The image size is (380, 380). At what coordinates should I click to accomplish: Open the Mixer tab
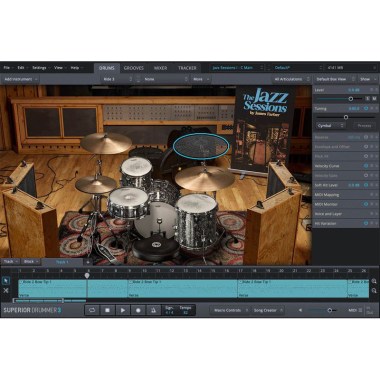[160, 68]
